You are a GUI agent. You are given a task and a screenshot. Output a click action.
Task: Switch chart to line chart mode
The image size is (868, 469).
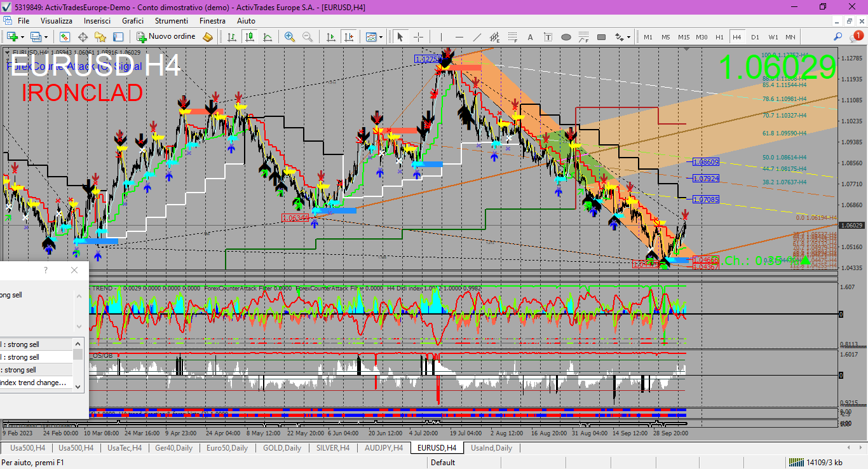[268, 37]
